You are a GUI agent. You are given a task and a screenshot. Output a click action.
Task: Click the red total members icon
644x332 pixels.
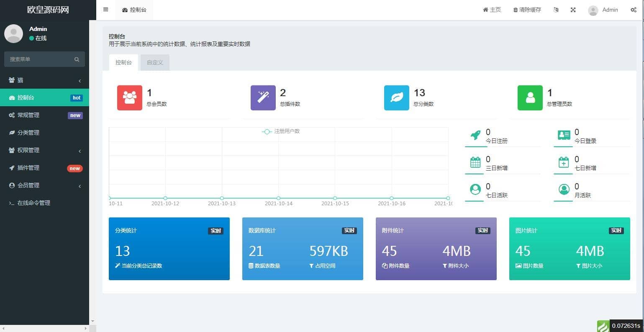129,98
